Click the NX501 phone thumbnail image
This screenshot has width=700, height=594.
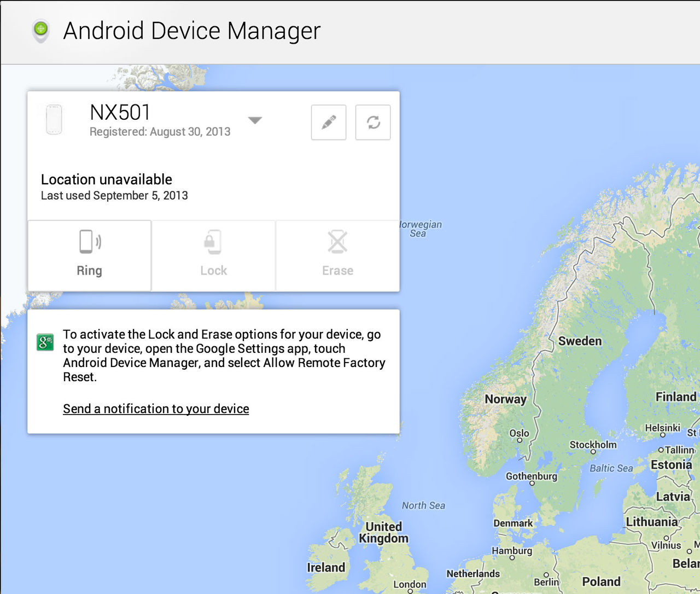54,119
